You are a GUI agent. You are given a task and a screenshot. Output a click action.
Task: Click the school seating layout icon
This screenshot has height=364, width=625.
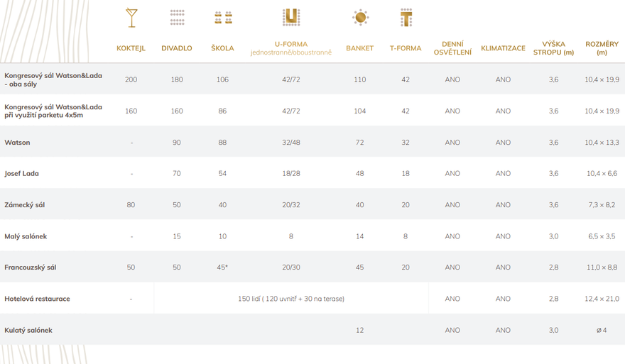[x=223, y=18]
